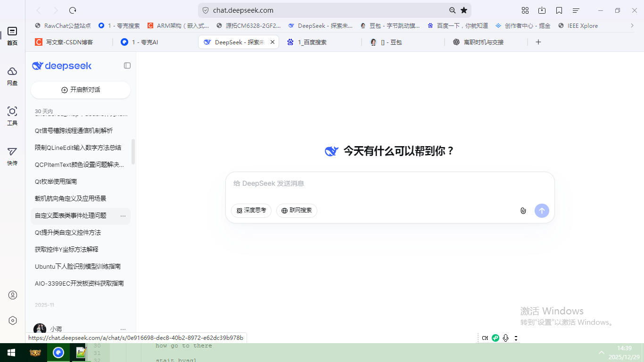Open chat Qt信号槽跨线程通信机制解析

(x=81, y=131)
